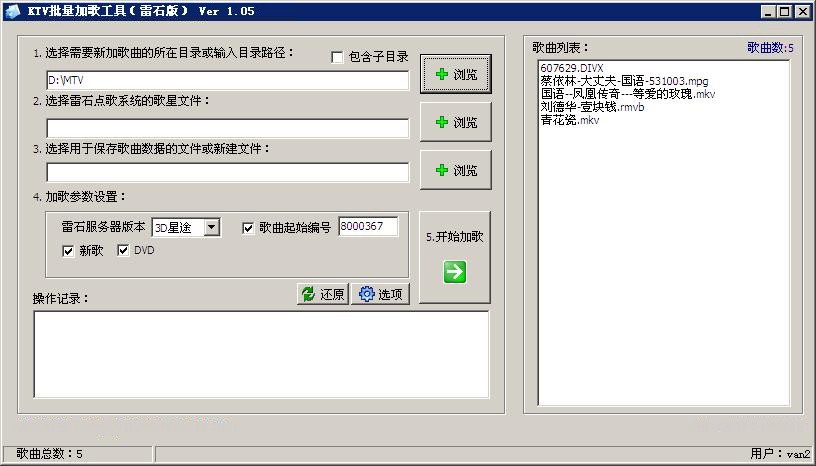The image size is (816, 466).
Task: Open 选项 options with gear icon
Action: pyautogui.click(x=380, y=294)
